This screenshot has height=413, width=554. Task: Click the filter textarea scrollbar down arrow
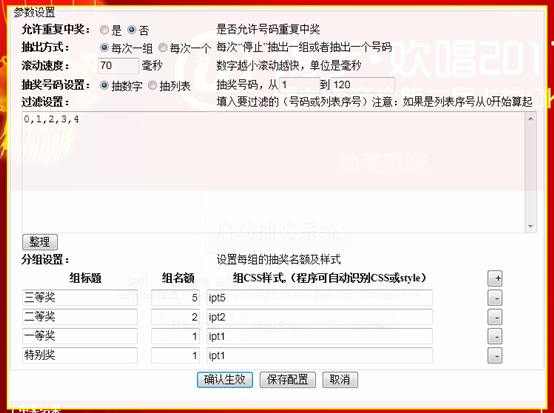coord(530,226)
